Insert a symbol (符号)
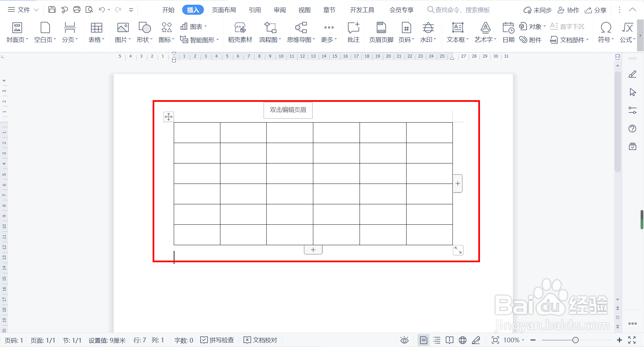This screenshot has height=347, width=644. pyautogui.click(x=606, y=32)
